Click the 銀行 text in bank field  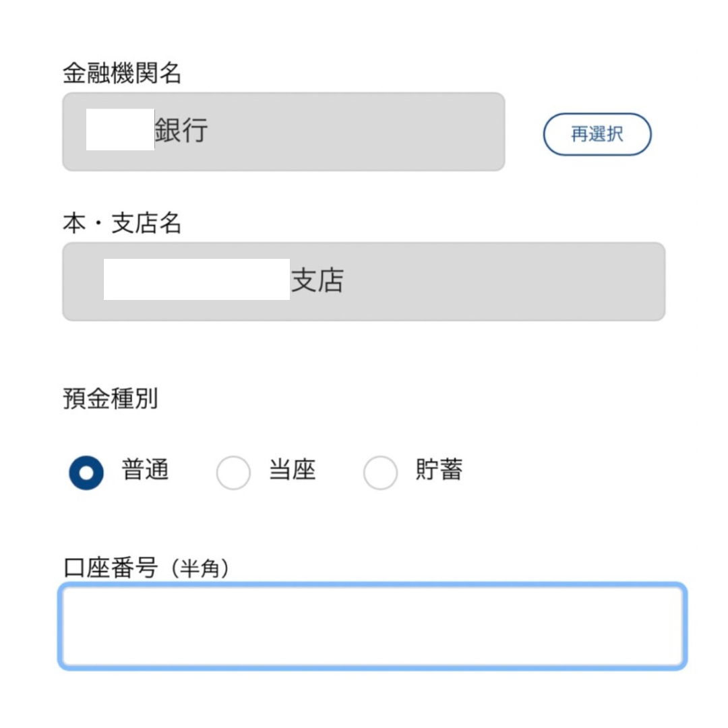coord(181,131)
